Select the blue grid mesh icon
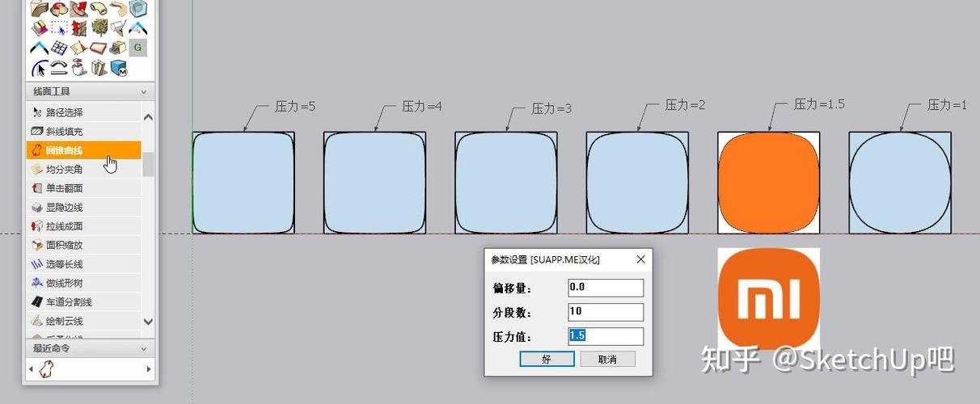 coord(59,48)
